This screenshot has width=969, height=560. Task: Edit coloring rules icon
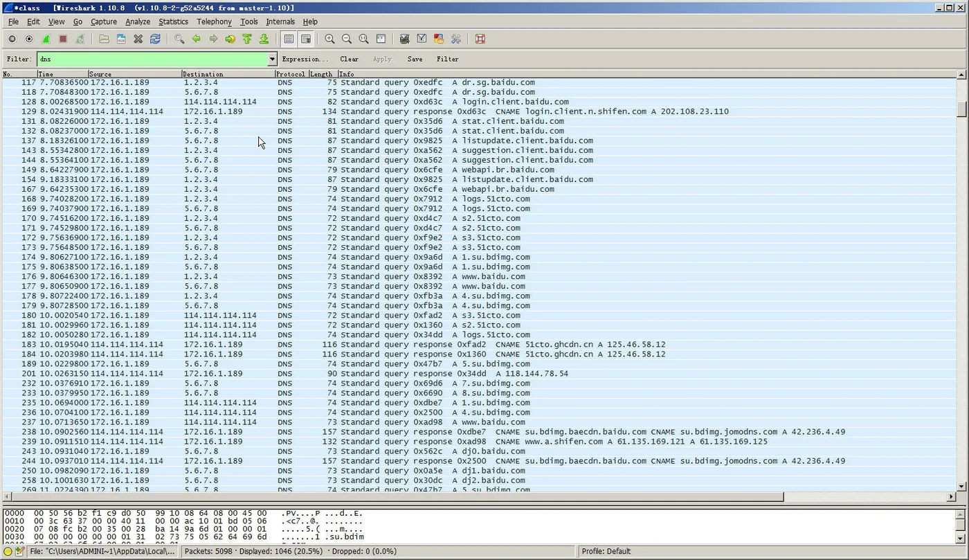coord(439,39)
